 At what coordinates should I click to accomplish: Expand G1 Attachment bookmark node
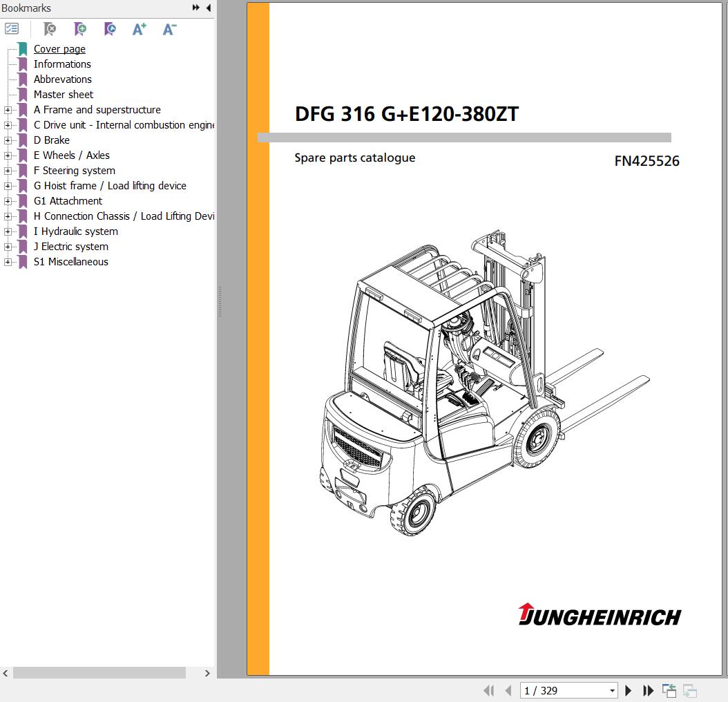pyautogui.click(x=8, y=201)
